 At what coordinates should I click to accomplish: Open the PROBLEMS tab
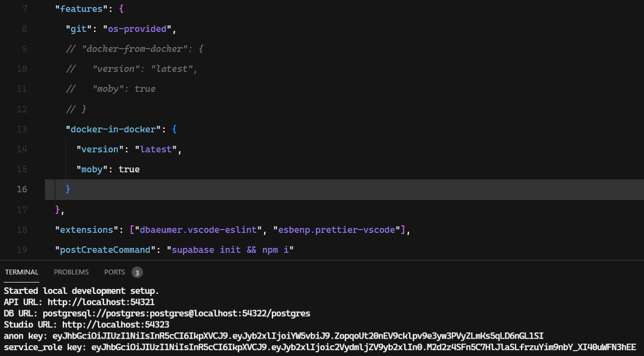pos(71,272)
